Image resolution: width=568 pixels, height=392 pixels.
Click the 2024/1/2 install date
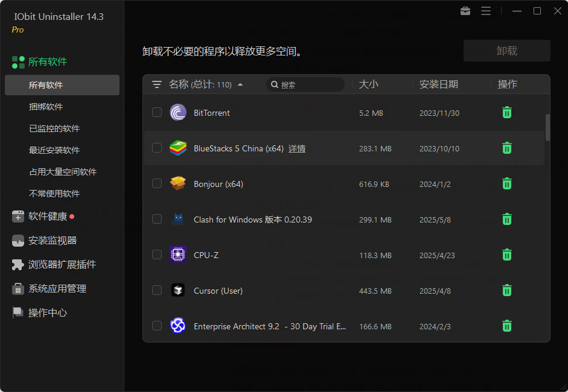(435, 184)
